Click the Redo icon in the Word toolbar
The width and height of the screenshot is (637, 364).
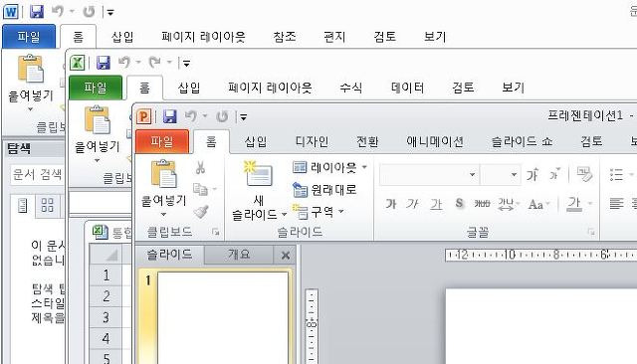(89, 12)
